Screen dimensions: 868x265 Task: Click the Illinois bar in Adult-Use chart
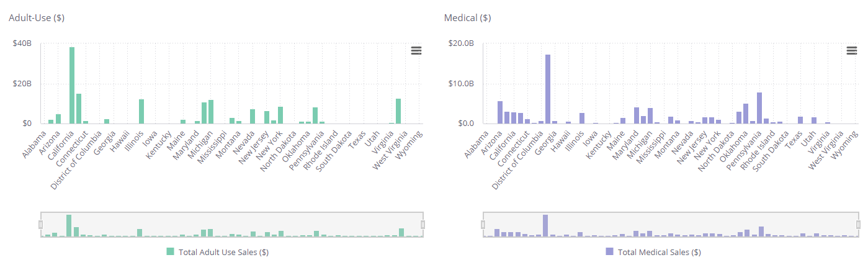pos(141,112)
